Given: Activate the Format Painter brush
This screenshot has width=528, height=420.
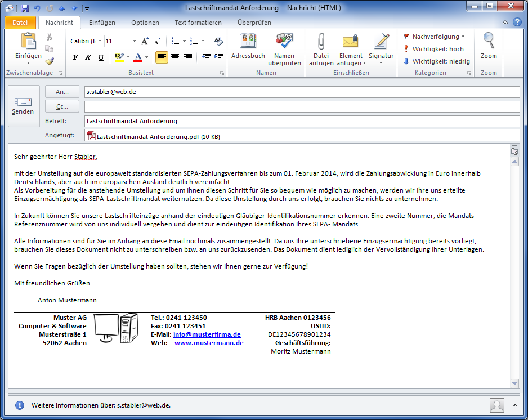Looking at the screenshot, I should coord(50,61).
